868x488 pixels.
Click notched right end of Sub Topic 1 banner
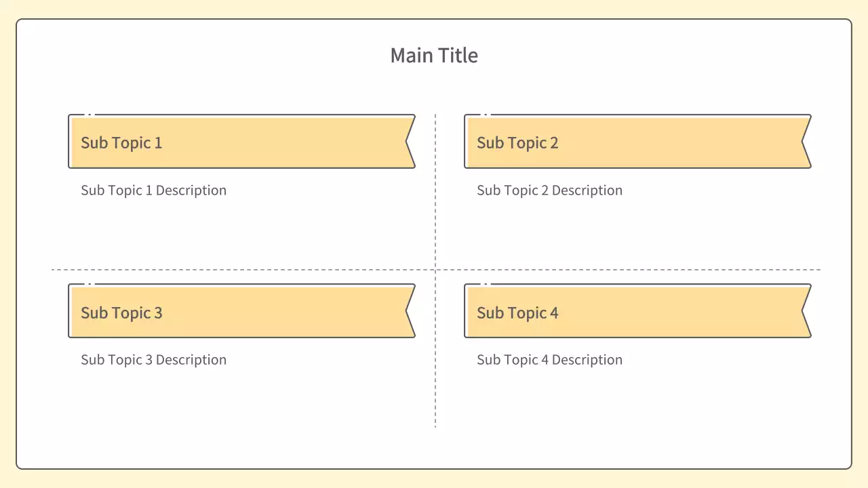coord(409,142)
